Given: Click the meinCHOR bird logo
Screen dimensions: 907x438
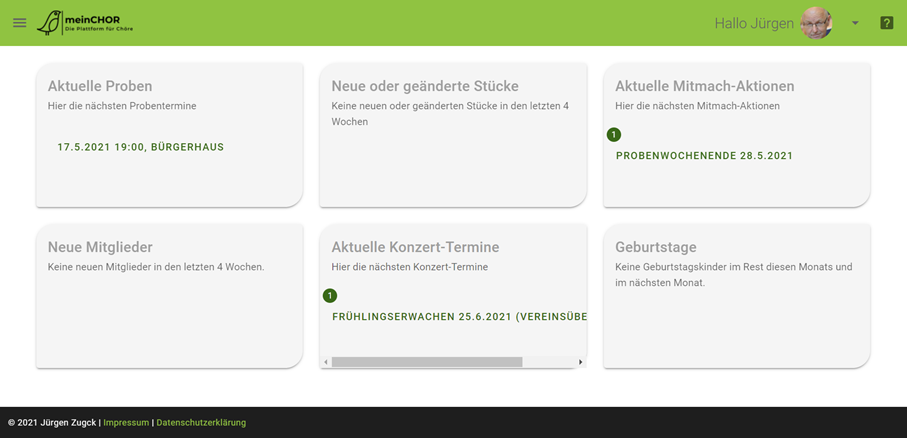Looking at the screenshot, I should pos(84,23).
